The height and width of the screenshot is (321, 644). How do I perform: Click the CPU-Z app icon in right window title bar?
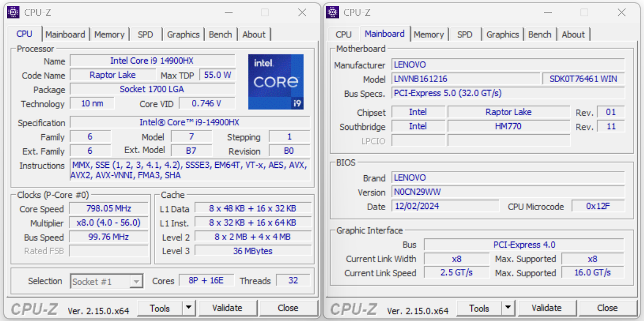333,12
